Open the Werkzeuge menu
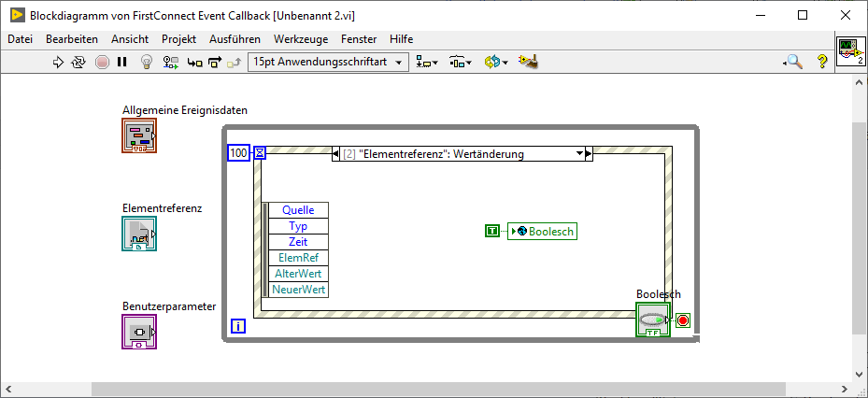Screen dimensions: 868x398 [301, 39]
